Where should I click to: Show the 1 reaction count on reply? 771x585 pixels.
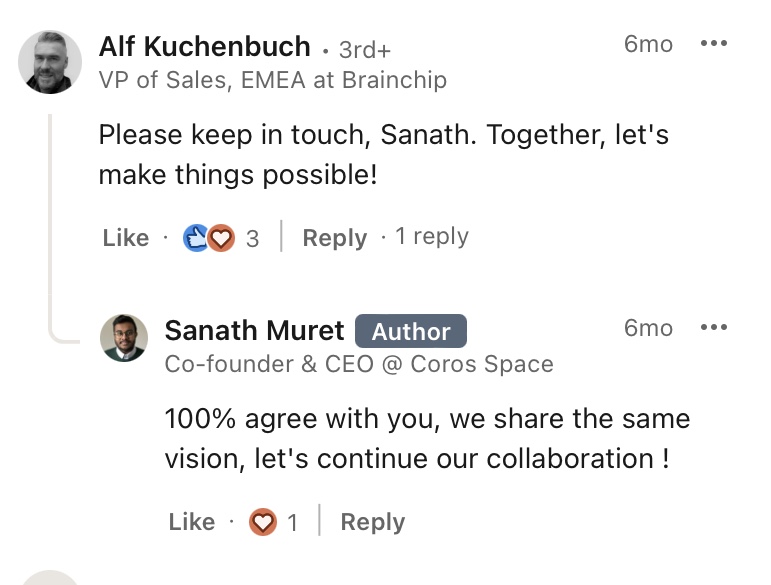point(293,522)
